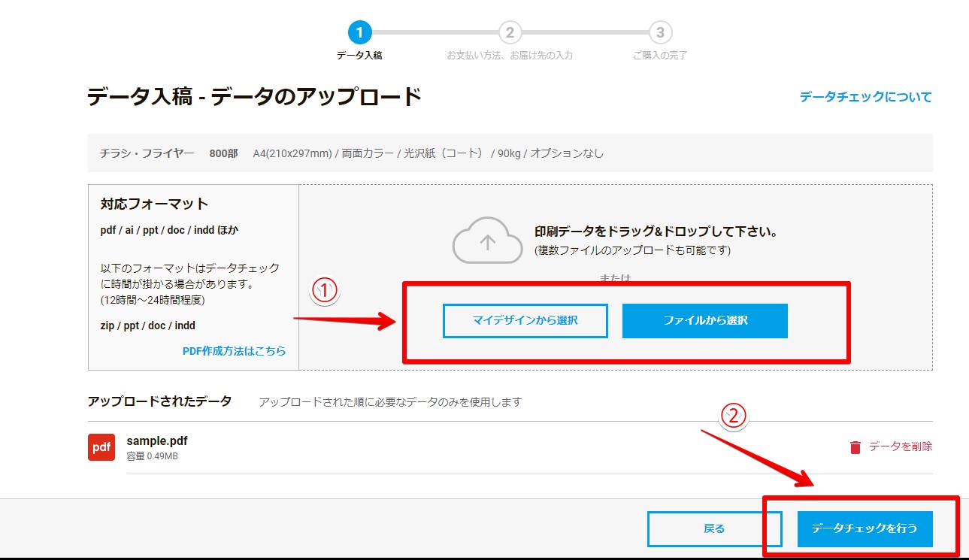
Task: Click the step 3 circle icon
Action: pos(660,32)
